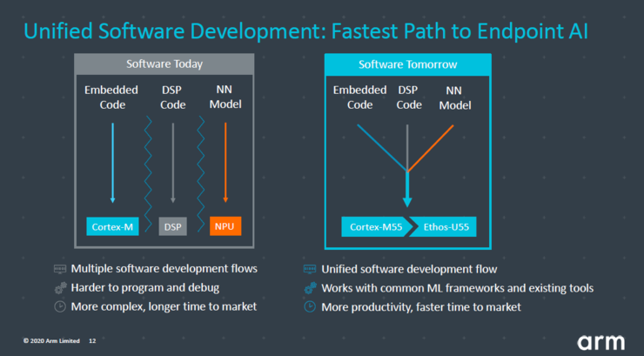The width and height of the screenshot is (644, 356).
Task: Select the "Software Tomorrow" header
Action: 408,64
